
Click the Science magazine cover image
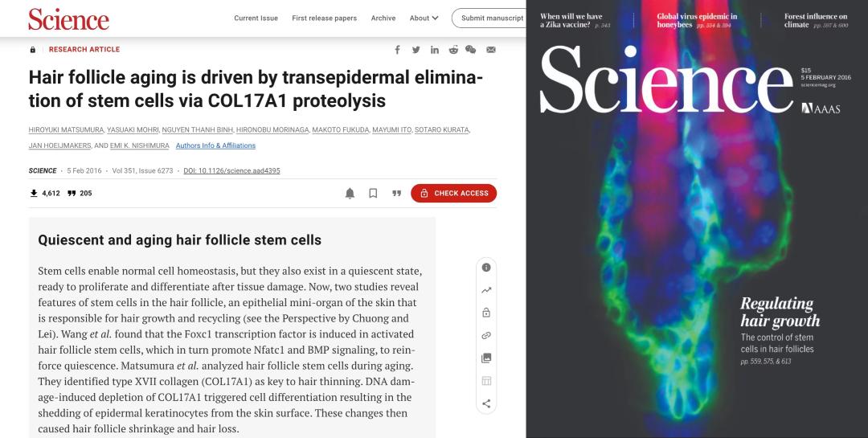697,219
